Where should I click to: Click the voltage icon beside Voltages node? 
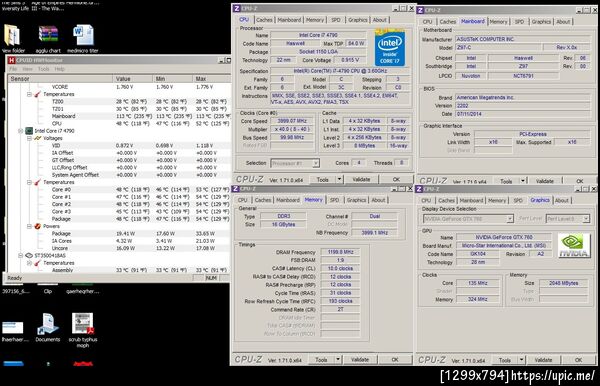coord(38,138)
